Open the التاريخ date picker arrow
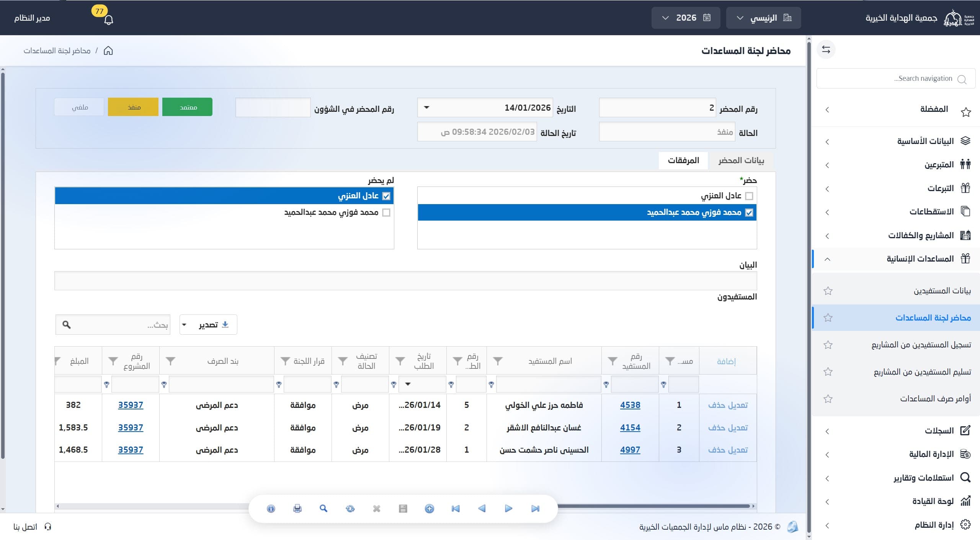The width and height of the screenshot is (980, 540). pos(426,108)
